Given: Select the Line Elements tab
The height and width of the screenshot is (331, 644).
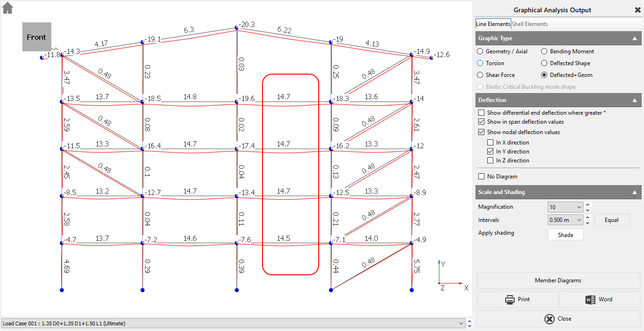Looking at the screenshot, I should pos(493,24).
